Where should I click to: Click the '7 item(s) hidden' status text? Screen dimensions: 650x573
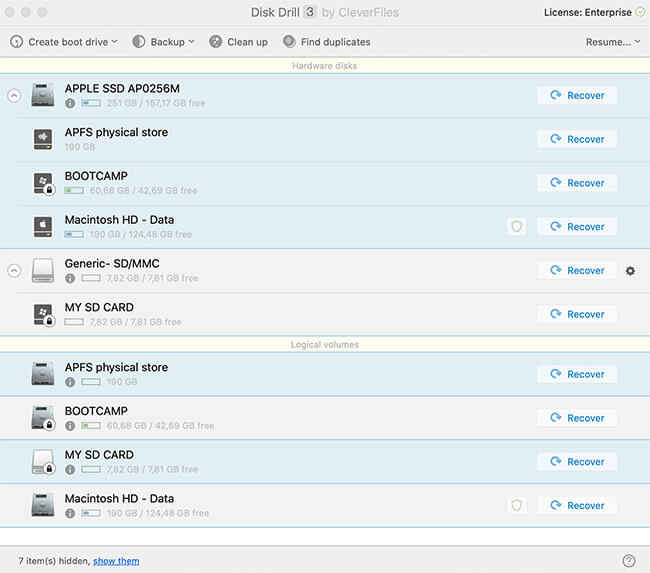(54, 561)
